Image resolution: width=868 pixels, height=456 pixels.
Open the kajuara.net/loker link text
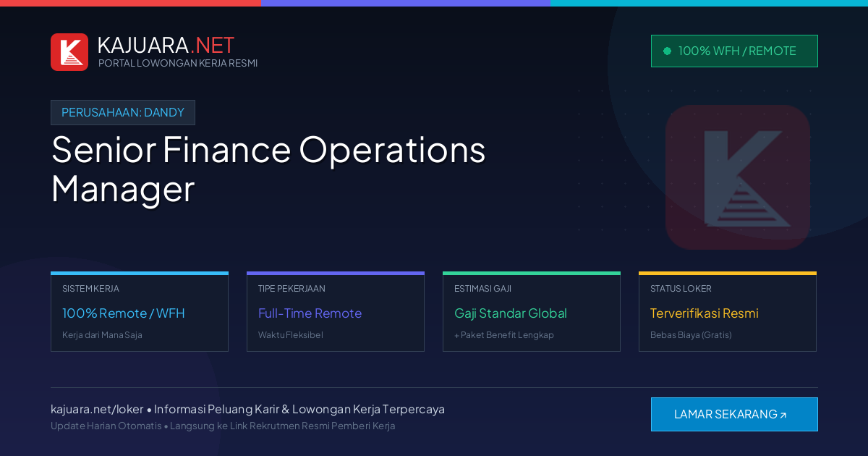pos(97,409)
